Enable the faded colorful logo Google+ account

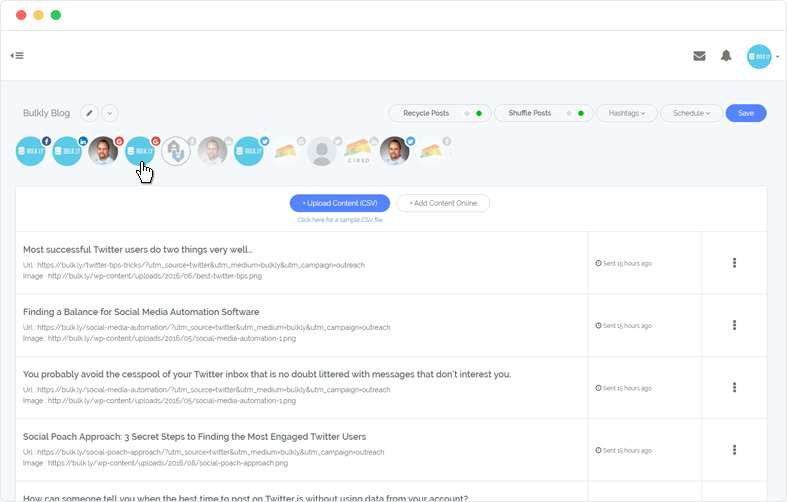(286, 151)
